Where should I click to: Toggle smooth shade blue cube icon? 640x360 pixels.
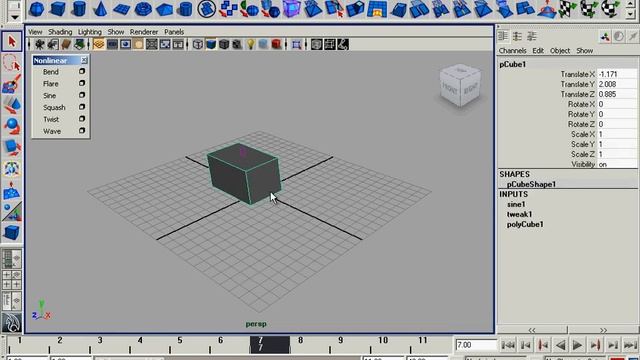coord(211,44)
